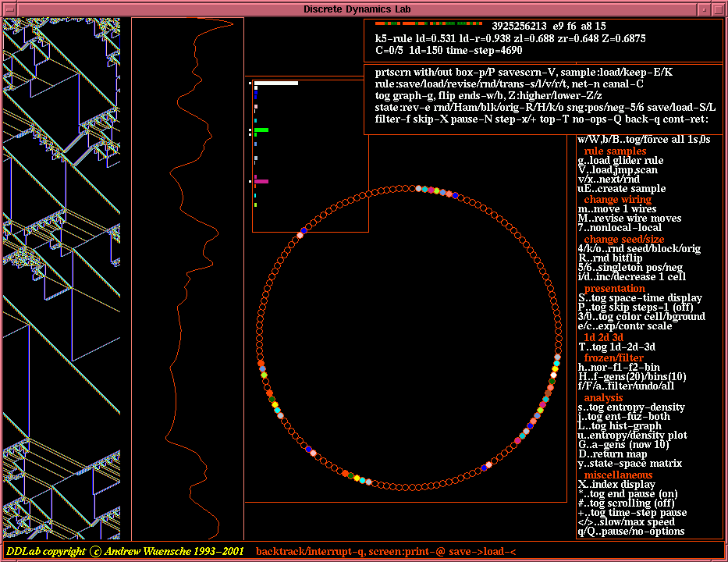
Task: Click 'R..rnd bitflip' option
Action: (610, 258)
